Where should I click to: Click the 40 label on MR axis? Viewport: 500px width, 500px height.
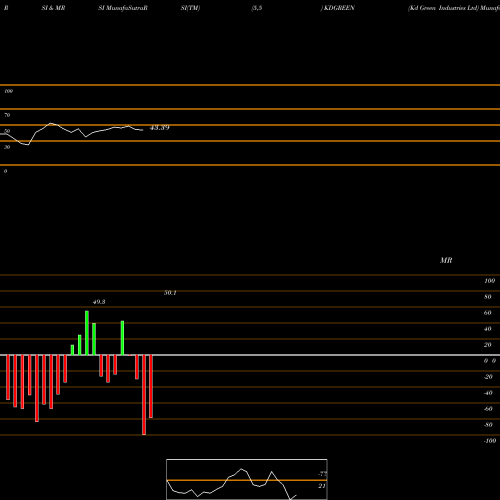point(488,329)
